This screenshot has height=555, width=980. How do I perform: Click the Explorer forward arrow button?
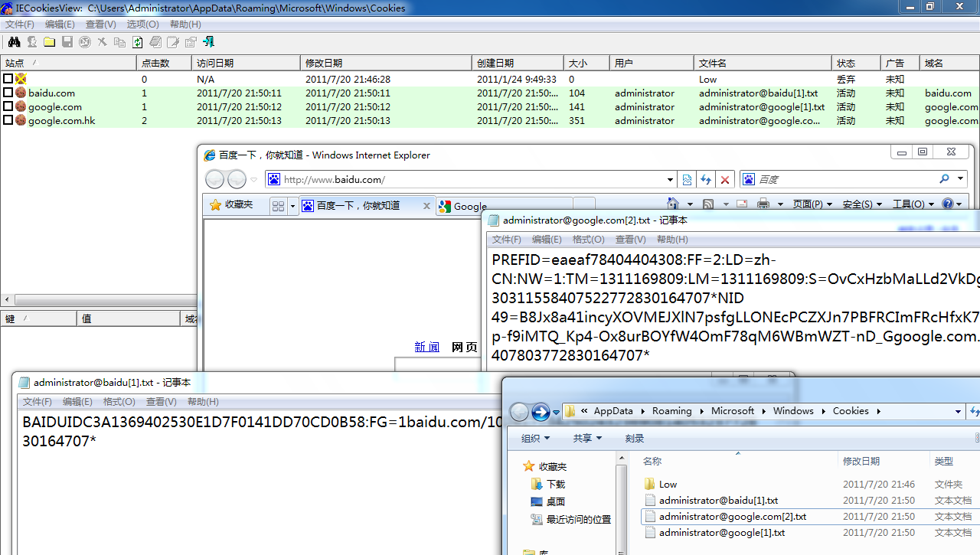coord(541,412)
